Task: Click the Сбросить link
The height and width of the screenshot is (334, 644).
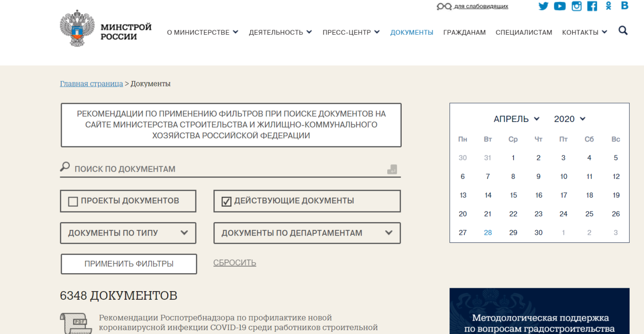Action: pyautogui.click(x=235, y=263)
